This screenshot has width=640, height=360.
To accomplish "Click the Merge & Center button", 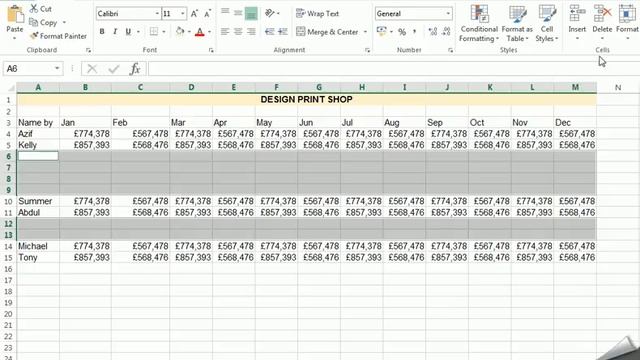I will tap(327, 31).
